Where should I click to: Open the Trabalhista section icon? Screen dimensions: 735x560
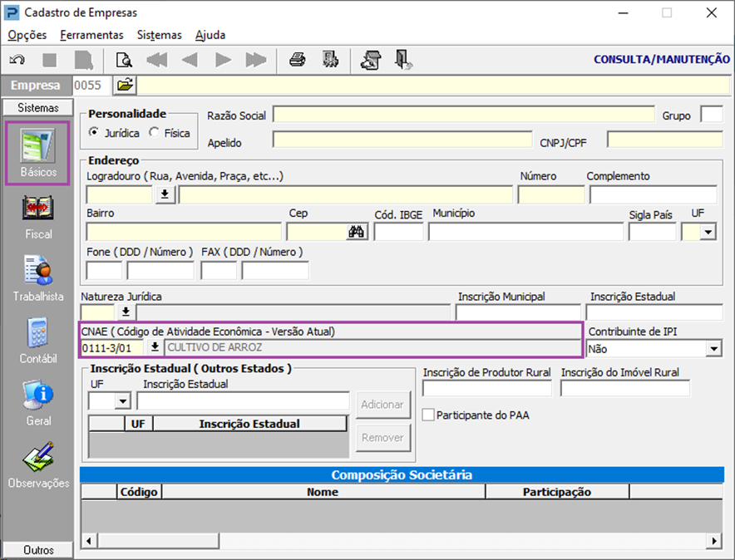38,274
